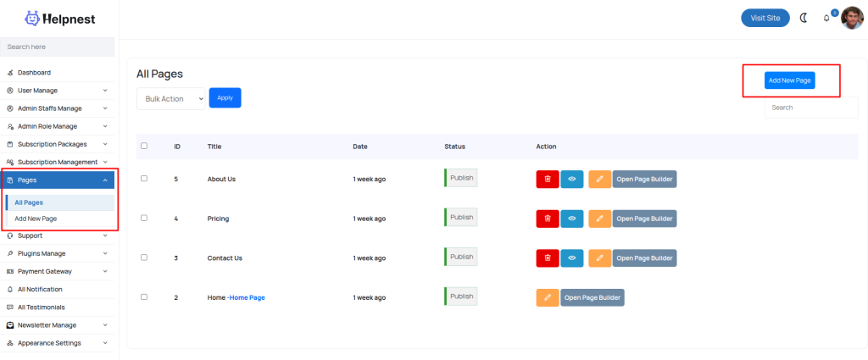Delete the Contact Us page via trash icon
Screen dimensions: 868x360
point(548,258)
